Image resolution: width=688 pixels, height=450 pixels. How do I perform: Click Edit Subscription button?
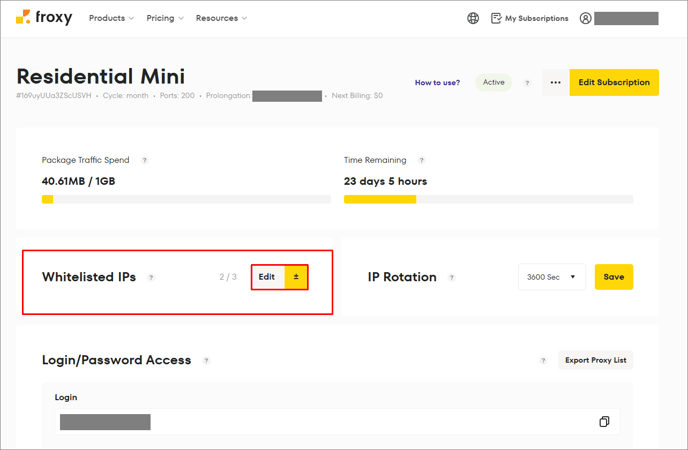click(x=614, y=82)
